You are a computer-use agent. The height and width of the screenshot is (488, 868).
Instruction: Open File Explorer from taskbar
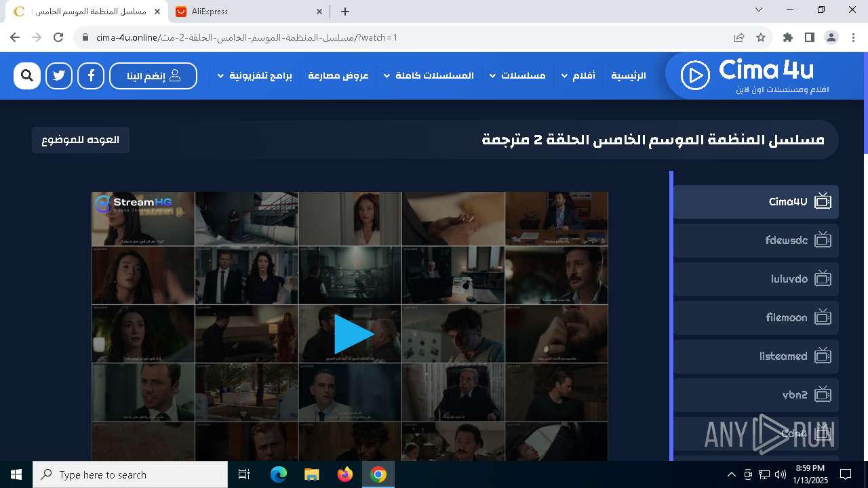(312, 474)
